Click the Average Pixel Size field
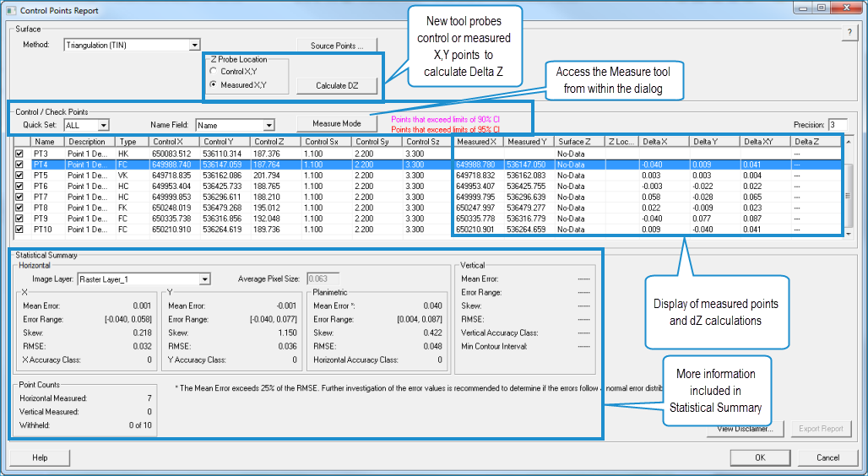This screenshot has height=476, width=868. [x=323, y=279]
